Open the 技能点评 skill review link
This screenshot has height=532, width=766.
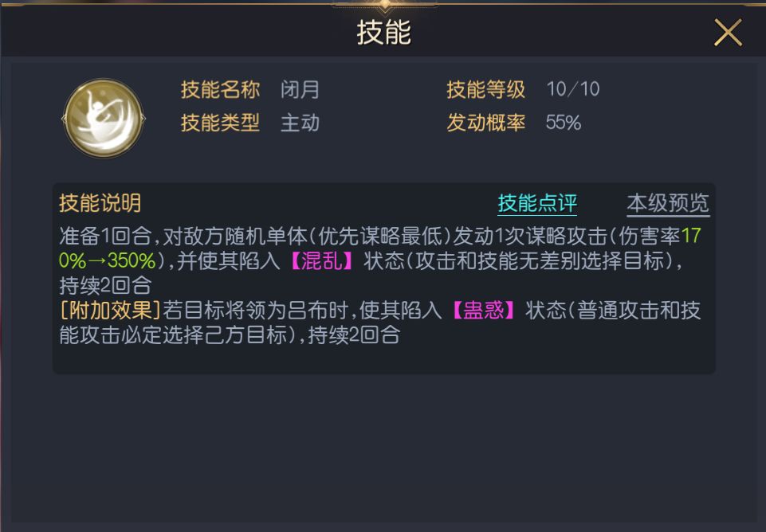(536, 201)
